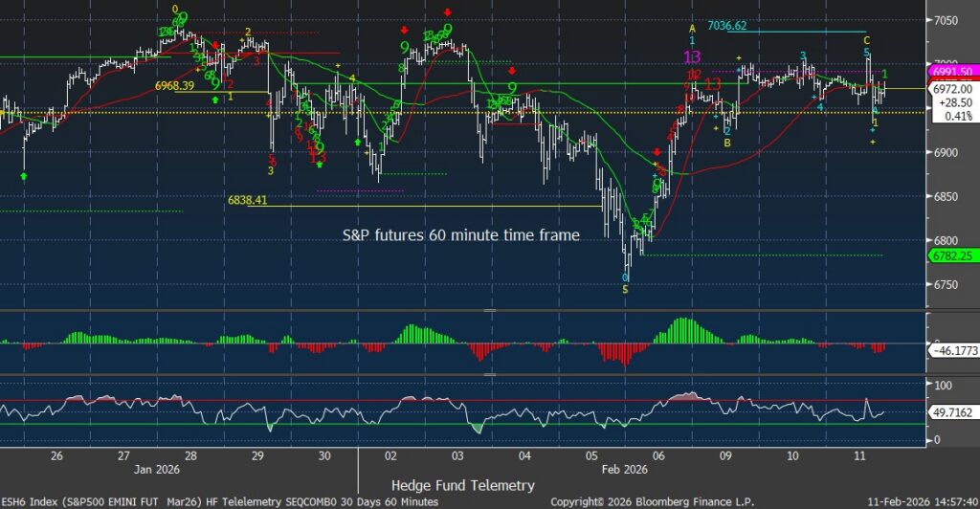Screen dimensions: 980x509
Task: Click the 49.7162 oscillator value label
Action: coord(952,411)
